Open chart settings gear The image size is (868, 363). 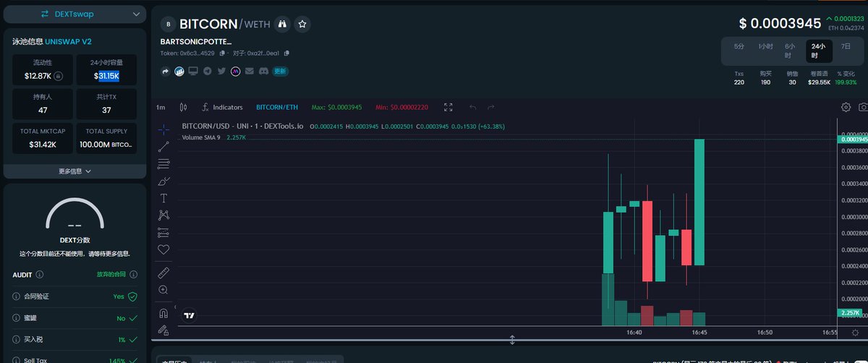pos(846,107)
